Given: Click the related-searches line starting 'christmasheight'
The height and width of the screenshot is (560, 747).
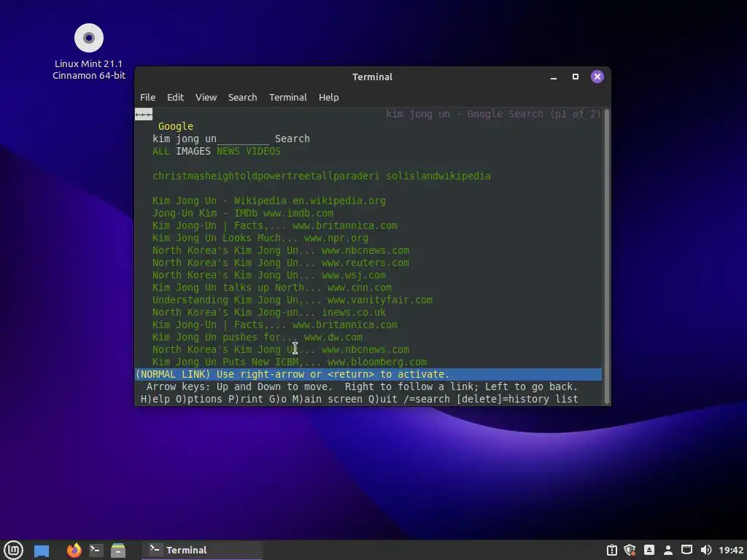Looking at the screenshot, I should coord(322,176).
